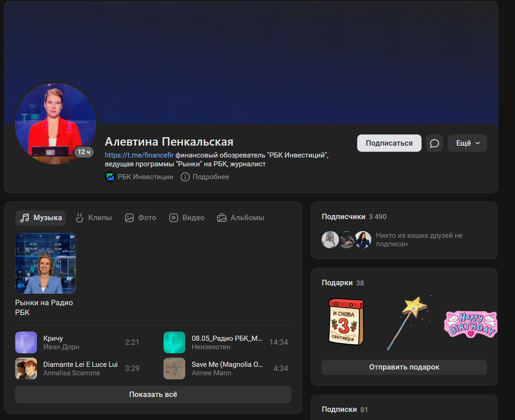Click the 14:34 track duration
Viewport: 515px width, 420px height.
click(279, 342)
